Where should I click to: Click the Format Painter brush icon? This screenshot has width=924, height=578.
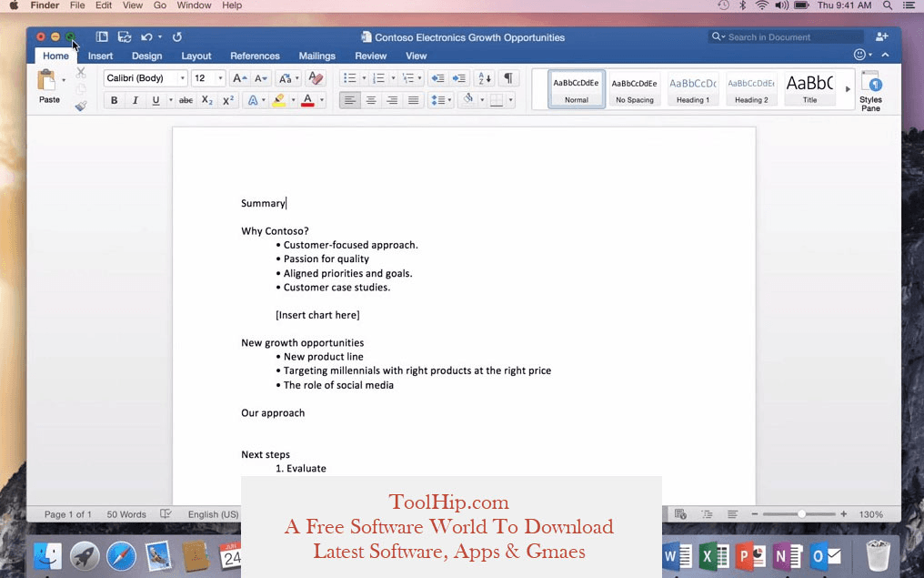click(x=81, y=106)
